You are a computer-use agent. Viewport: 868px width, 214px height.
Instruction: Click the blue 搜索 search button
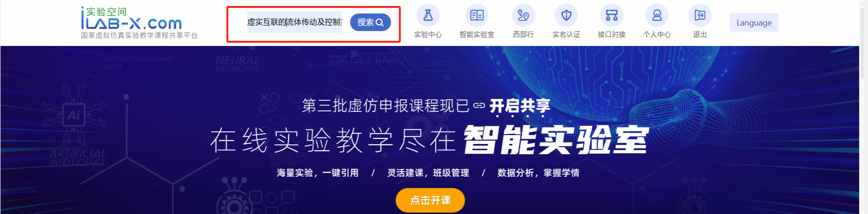(x=370, y=22)
